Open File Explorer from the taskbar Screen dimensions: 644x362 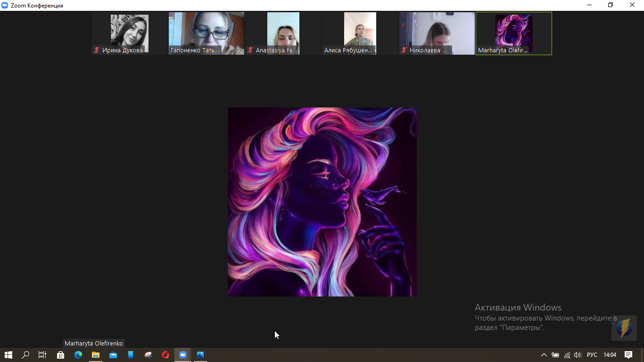pyautogui.click(x=96, y=355)
